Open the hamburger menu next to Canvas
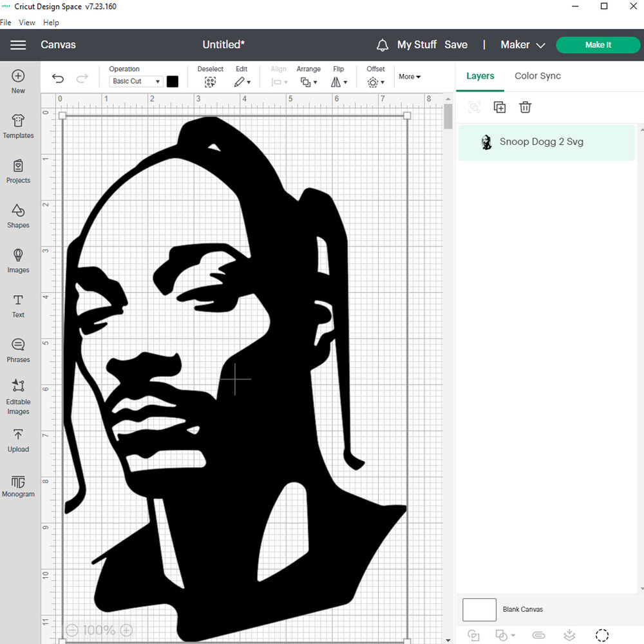The width and height of the screenshot is (644, 644). tap(18, 44)
